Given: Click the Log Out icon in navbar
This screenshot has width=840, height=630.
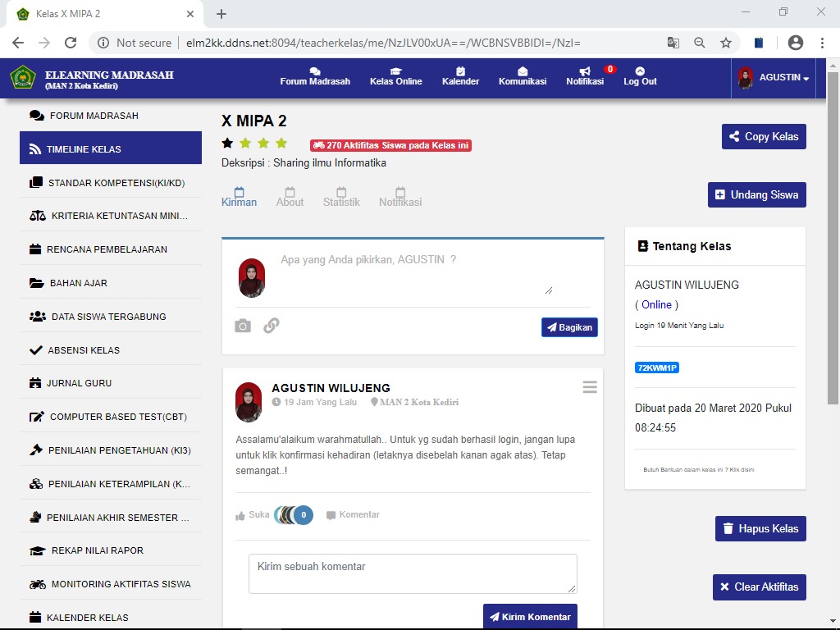Looking at the screenshot, I should click(x=640, y=72).
